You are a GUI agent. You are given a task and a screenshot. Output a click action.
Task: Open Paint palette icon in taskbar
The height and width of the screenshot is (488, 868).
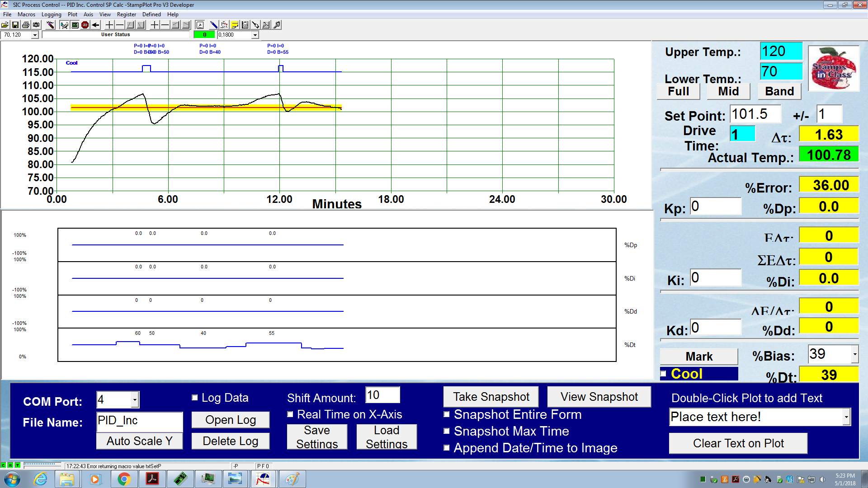coord(292,479)
